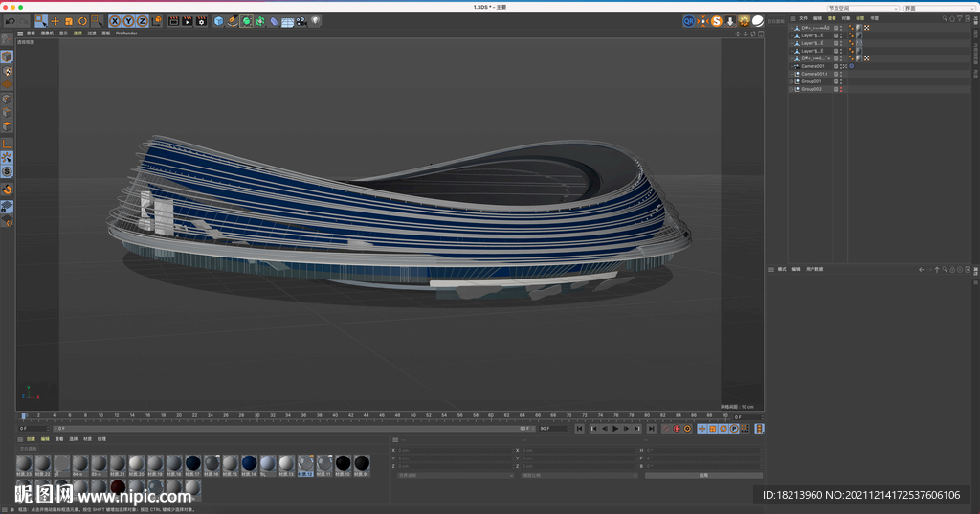Viewport: 980px width, 514px height.
Task: Toggle the Z axis lock
Action: [143, 21]
